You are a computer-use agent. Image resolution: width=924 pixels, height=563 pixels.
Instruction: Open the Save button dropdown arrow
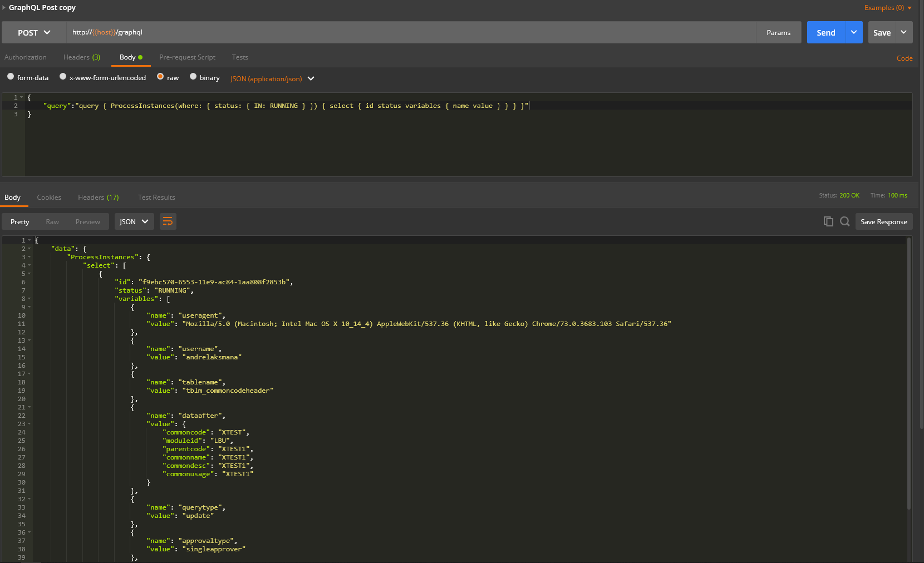(904, 32)
